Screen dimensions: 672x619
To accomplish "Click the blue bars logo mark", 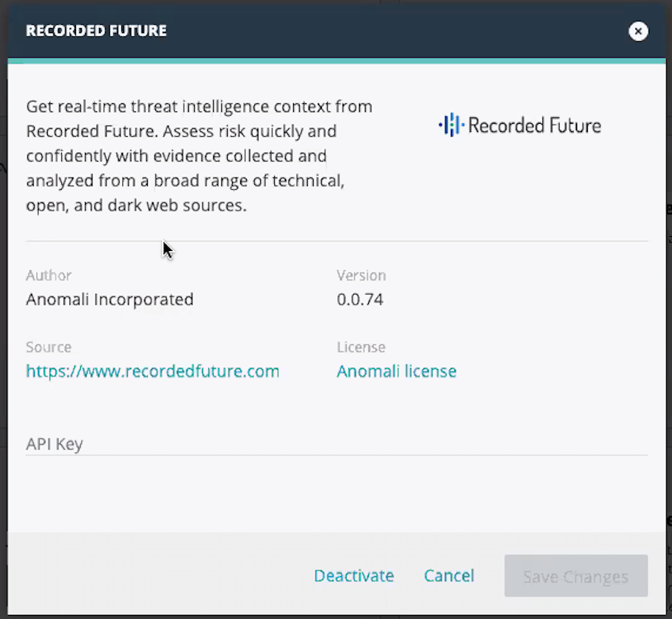I will (450, 125).
